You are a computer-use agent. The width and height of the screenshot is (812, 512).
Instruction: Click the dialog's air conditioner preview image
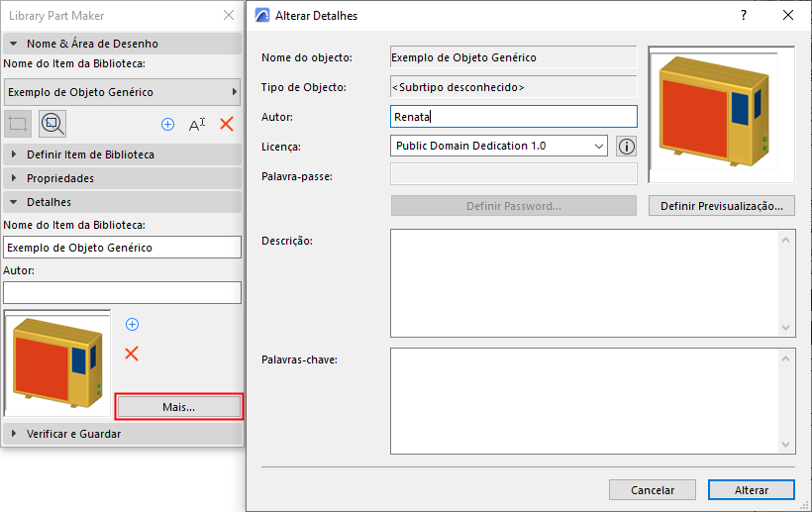(721, 115)
